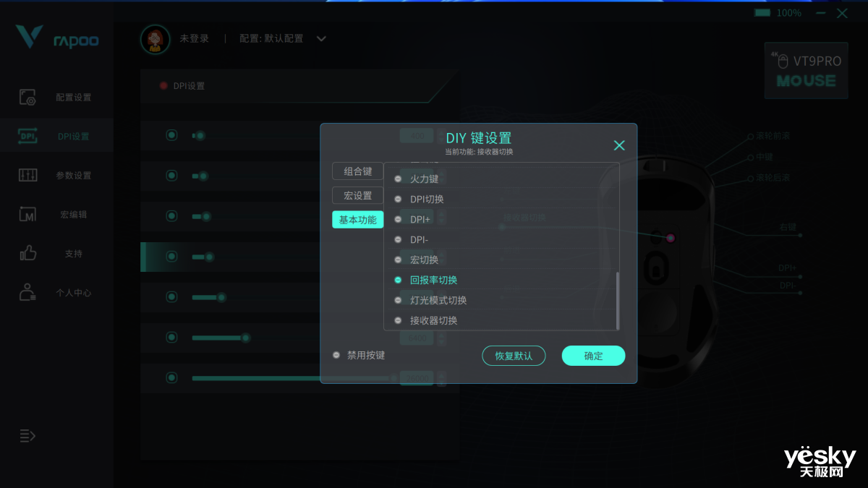
Task: Click the 支持 thumbs-up icon
Action: pyautogui.click(x=27, y=253)
